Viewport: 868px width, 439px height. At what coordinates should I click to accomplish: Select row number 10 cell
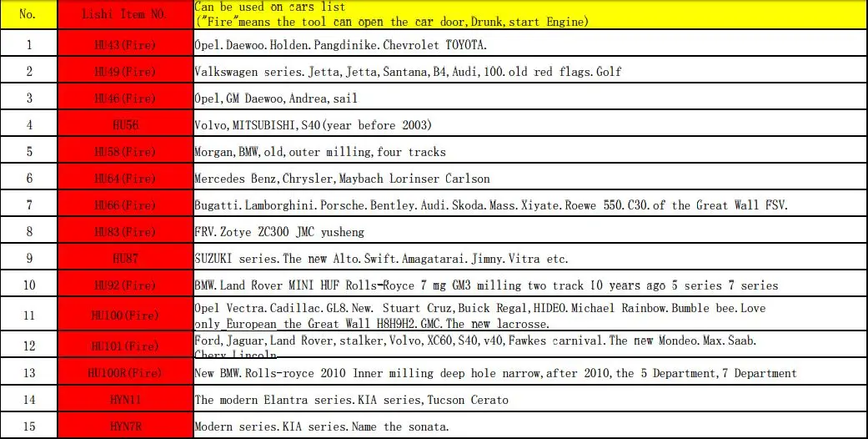(29, 283)
